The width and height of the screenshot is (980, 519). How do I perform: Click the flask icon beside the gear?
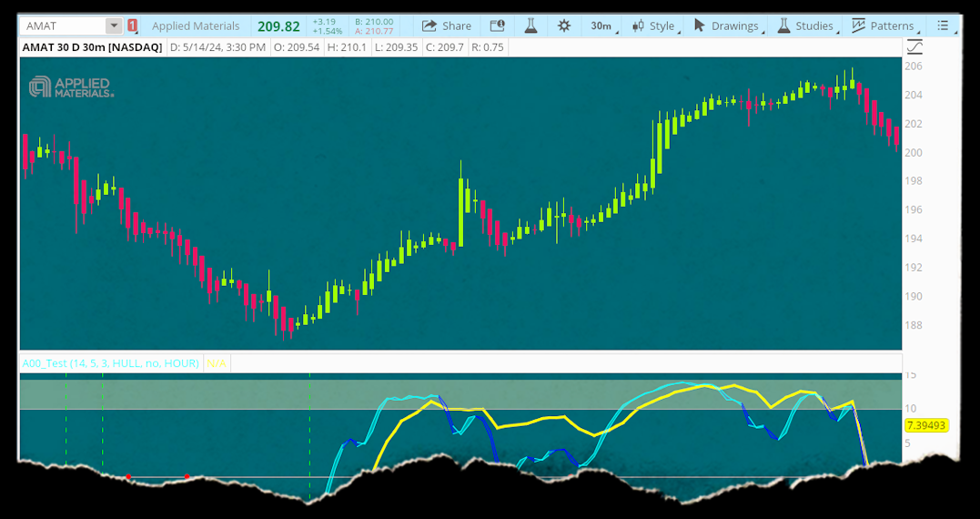click(x=530, y=25)
